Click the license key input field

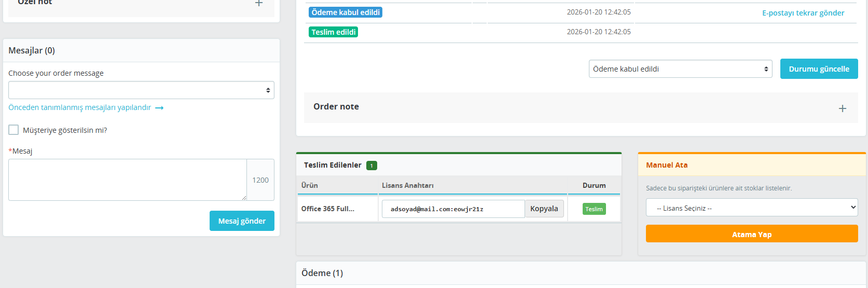click(453, 209)
